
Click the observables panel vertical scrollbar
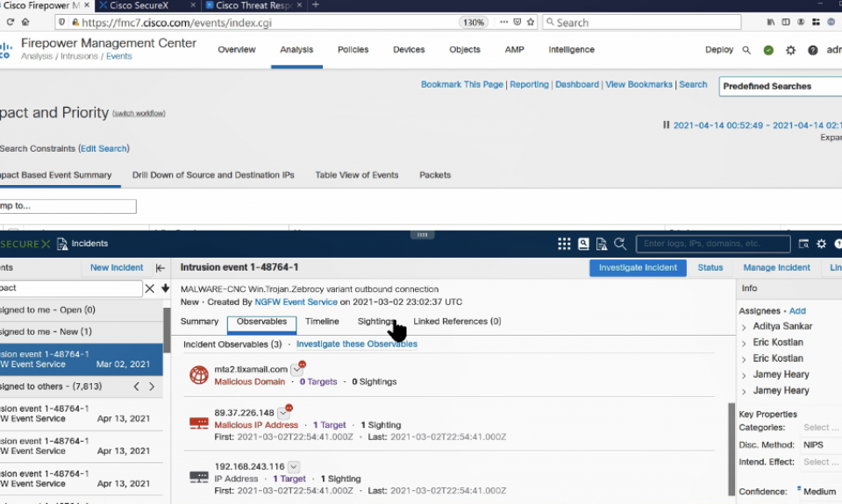tap(731, 449)
